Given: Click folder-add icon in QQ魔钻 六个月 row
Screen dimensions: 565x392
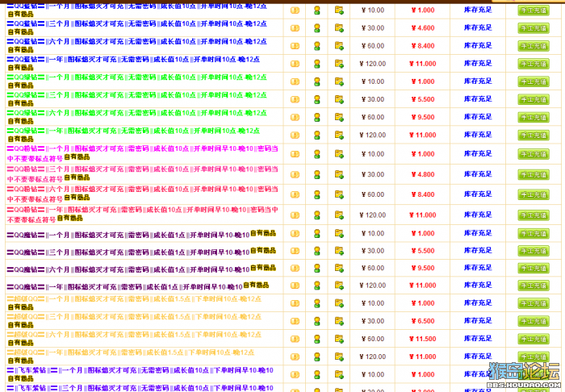Looking at the screenshot, I should point(339,268).
